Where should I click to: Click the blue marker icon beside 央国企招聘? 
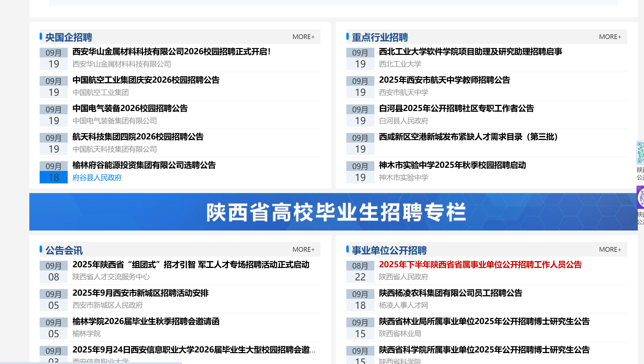coord(41,36)
